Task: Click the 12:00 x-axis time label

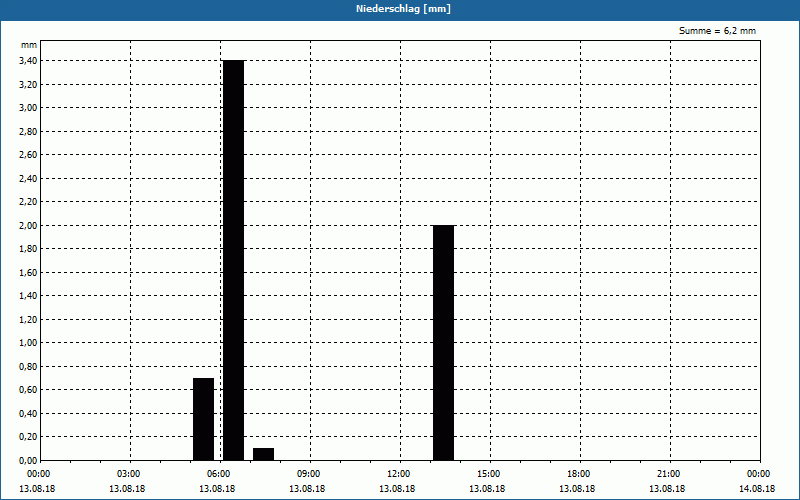Action: tap(398, 474)
